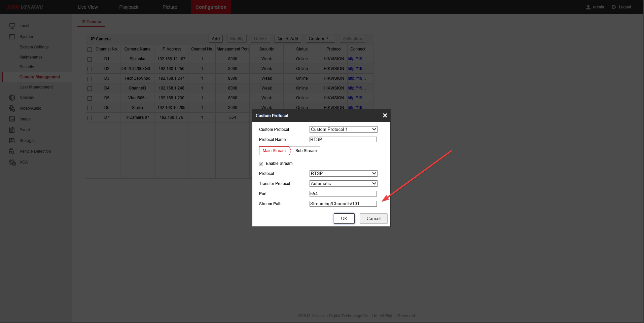This screenshot has height=323, width=644.
Task: Check the D4 Channel3 row checkbox
Action: 90,88
